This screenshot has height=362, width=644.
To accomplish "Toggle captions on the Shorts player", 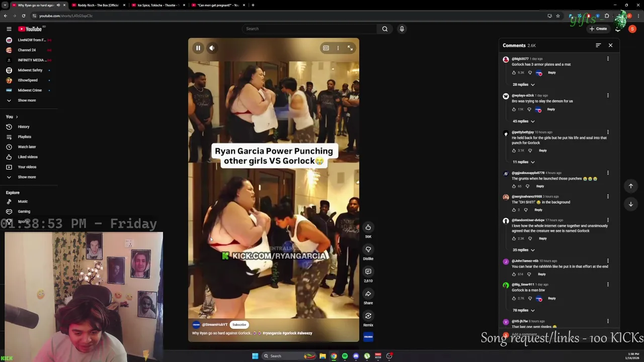I will pyautogui.click(x=326, y=48).
